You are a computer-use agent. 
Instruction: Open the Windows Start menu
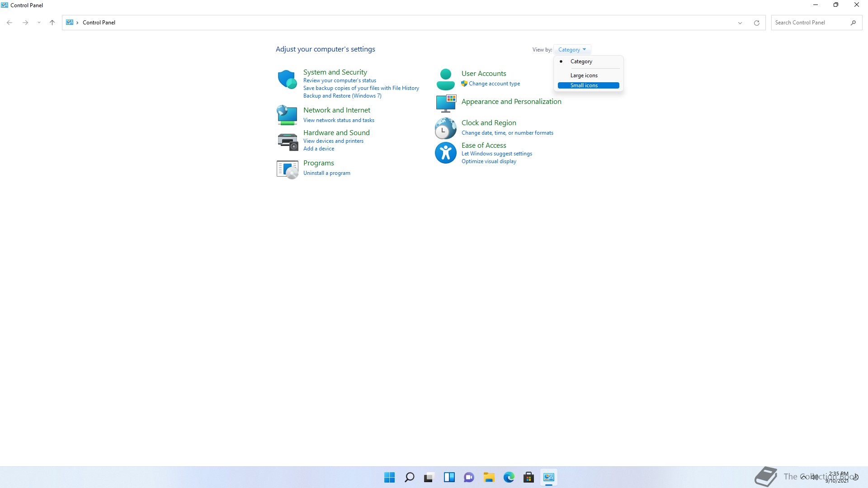pyautogui.click(x=389, y=477)
